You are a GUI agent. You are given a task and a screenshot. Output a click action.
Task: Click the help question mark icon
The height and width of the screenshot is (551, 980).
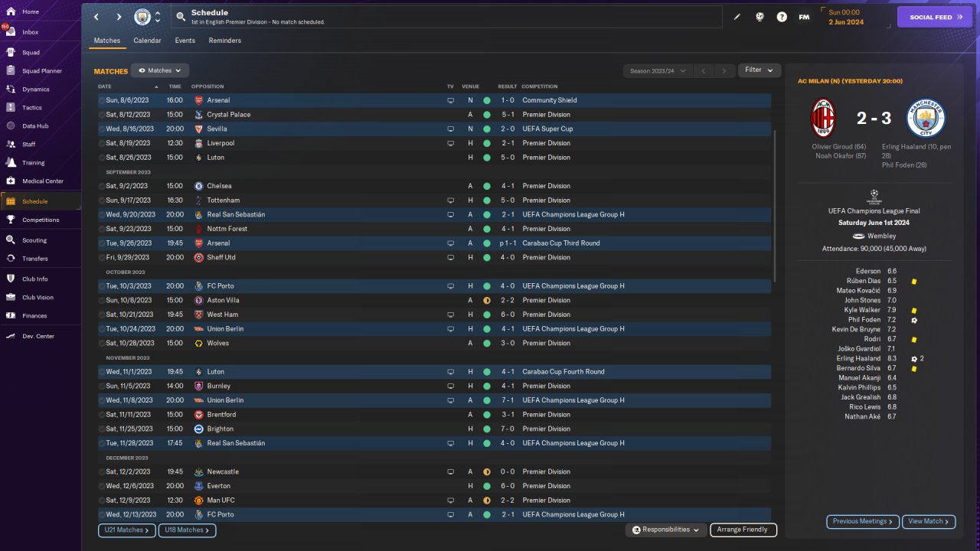click(x=782, y=17)
